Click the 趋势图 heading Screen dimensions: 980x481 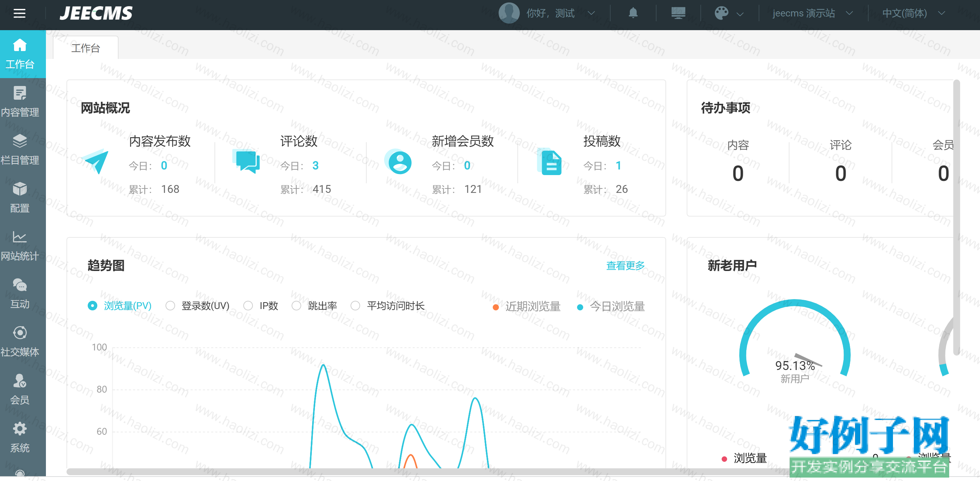pos(106,266)
